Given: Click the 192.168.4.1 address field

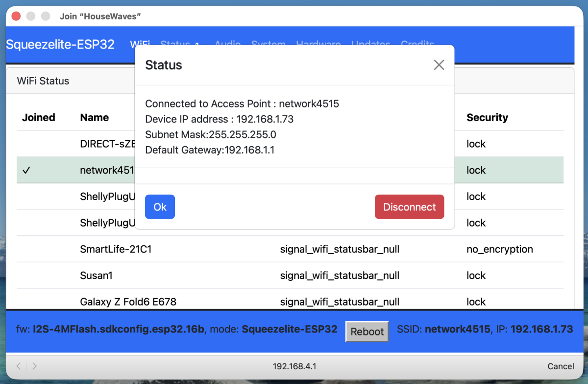Looking at the screenshot, I should click(294, 366).
